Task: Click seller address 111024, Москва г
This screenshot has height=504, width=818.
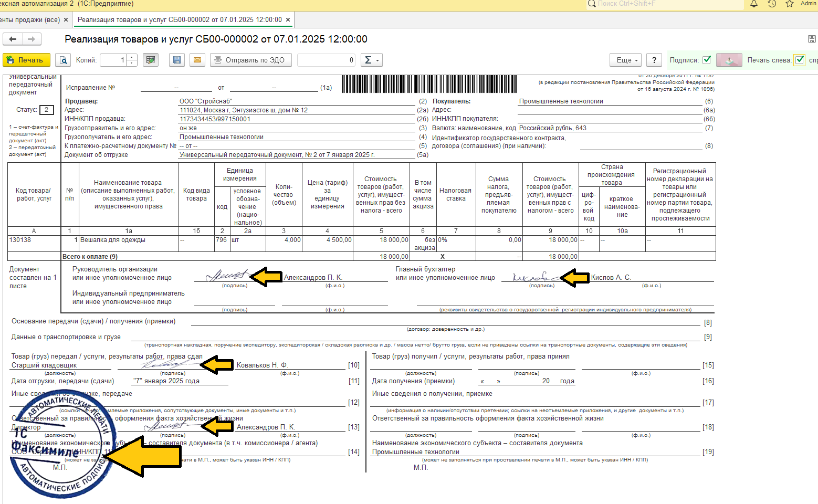Action: pos(244,110)
